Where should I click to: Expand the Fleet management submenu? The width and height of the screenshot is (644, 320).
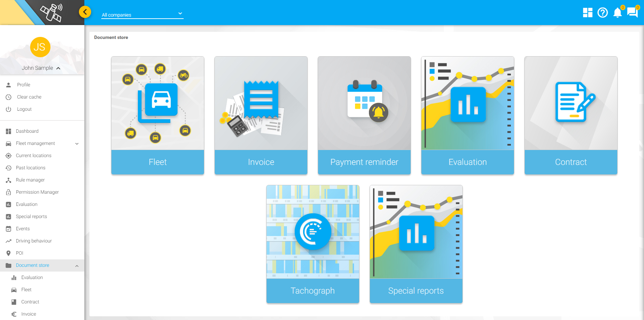[77, 144]
